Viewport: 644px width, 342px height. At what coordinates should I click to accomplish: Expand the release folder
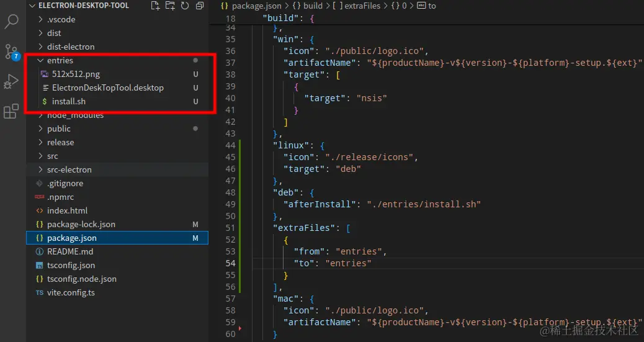pyautogui.click(x=117, y=142)
